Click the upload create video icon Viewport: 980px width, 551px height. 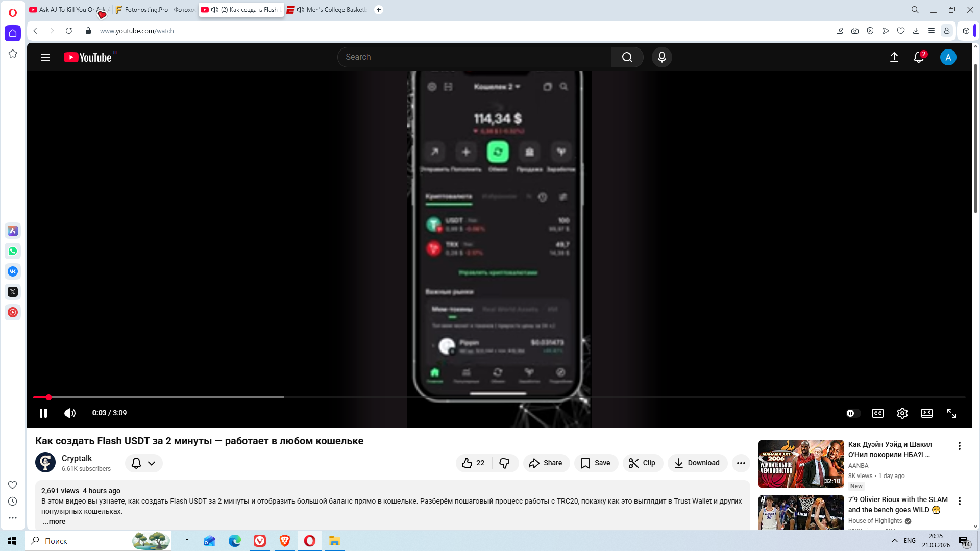pos(894,57)
